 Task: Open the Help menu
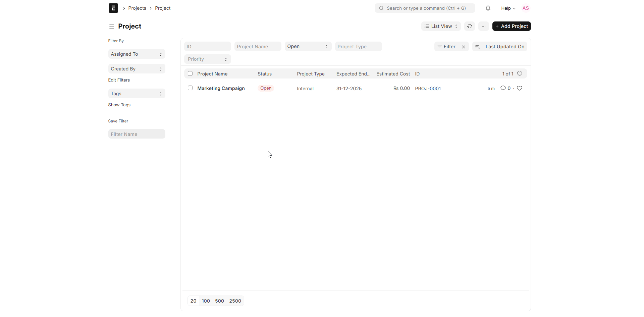[508, 8]
